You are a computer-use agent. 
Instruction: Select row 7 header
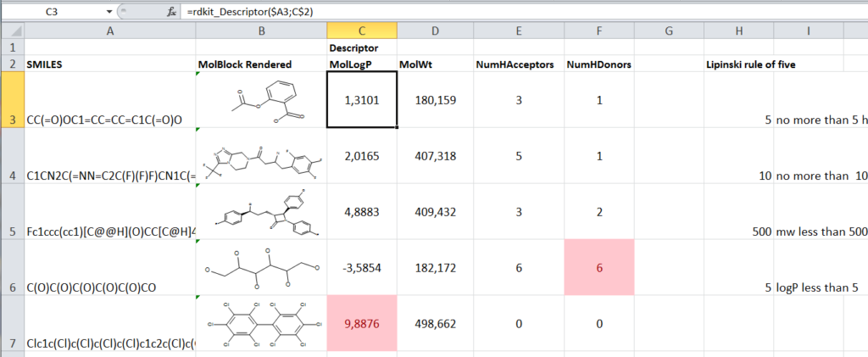click(x=12, y=323)
